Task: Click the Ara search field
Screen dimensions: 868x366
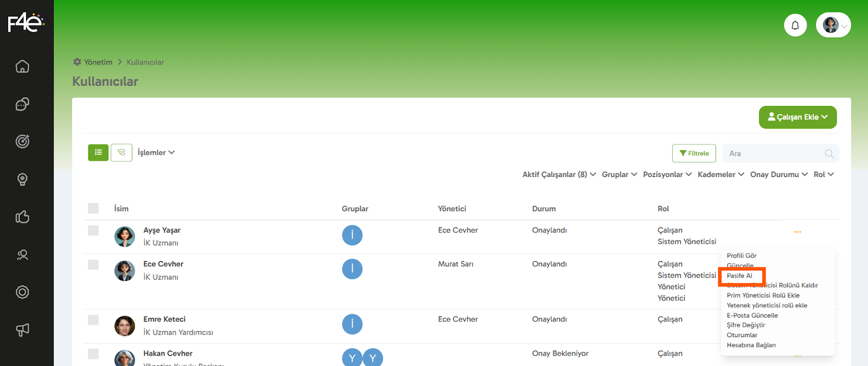Action: tap(775, 154)
